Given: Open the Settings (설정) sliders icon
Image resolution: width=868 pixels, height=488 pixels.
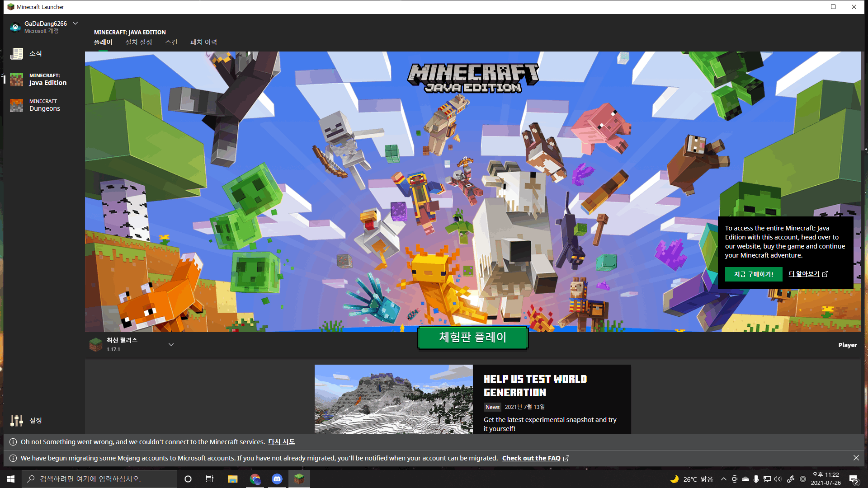Looking at the screenshot, I should click(17, 421).
